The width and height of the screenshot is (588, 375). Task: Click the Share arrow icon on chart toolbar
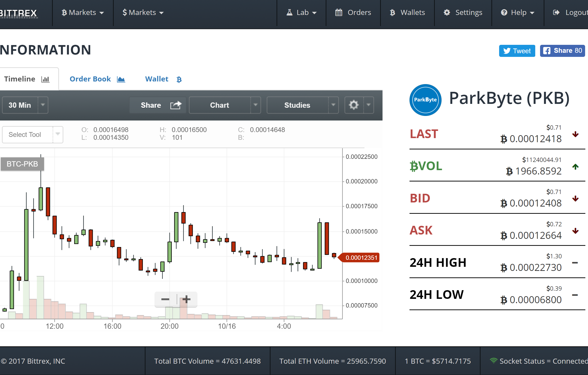coord(176,105)
